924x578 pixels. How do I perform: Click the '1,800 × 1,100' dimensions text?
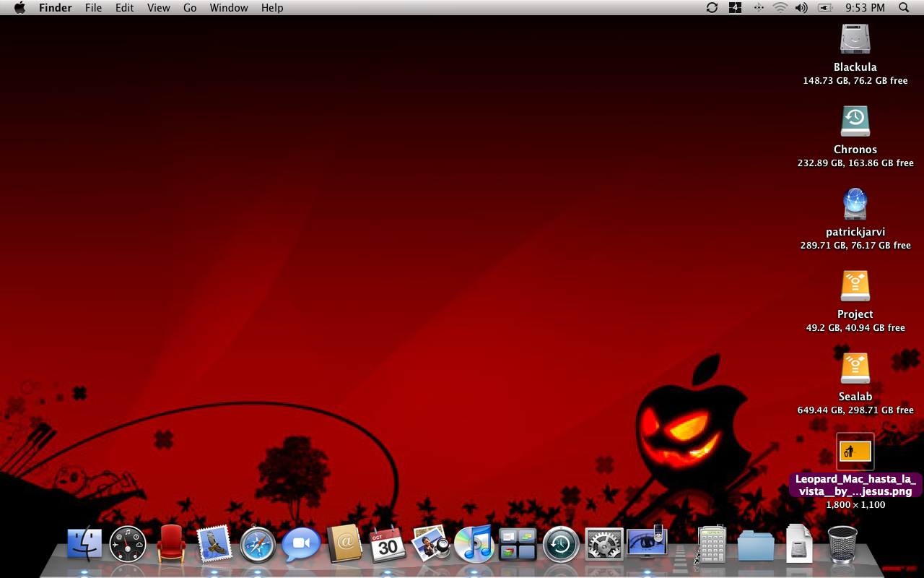(x=855, y=505)
